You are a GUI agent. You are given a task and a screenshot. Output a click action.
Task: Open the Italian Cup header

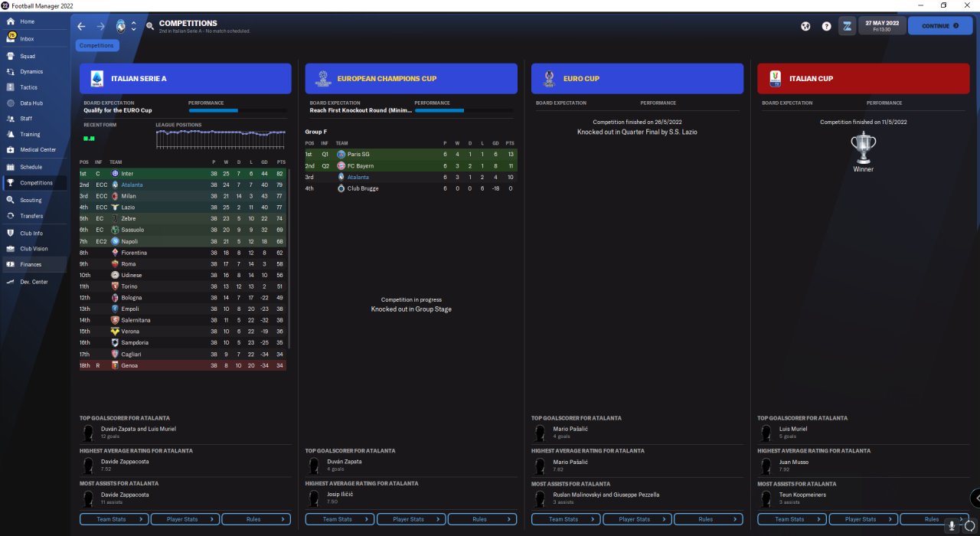coord(864,78)
